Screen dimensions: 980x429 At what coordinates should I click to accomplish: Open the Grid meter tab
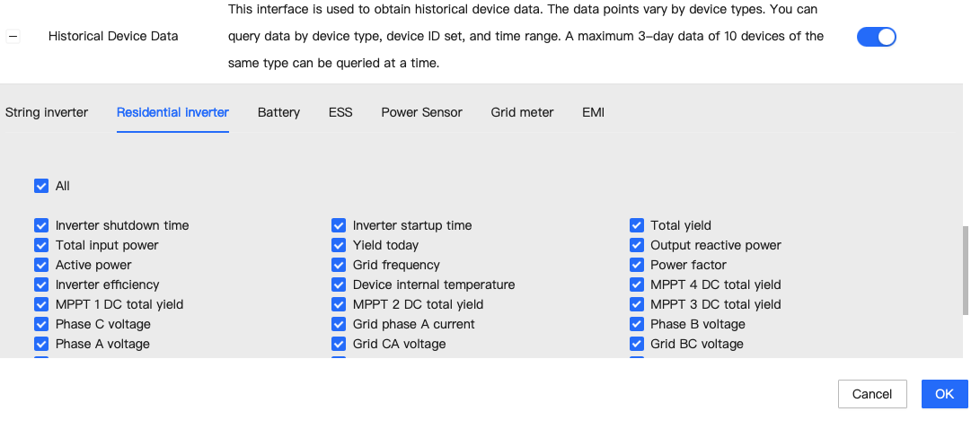coord(522,113)
